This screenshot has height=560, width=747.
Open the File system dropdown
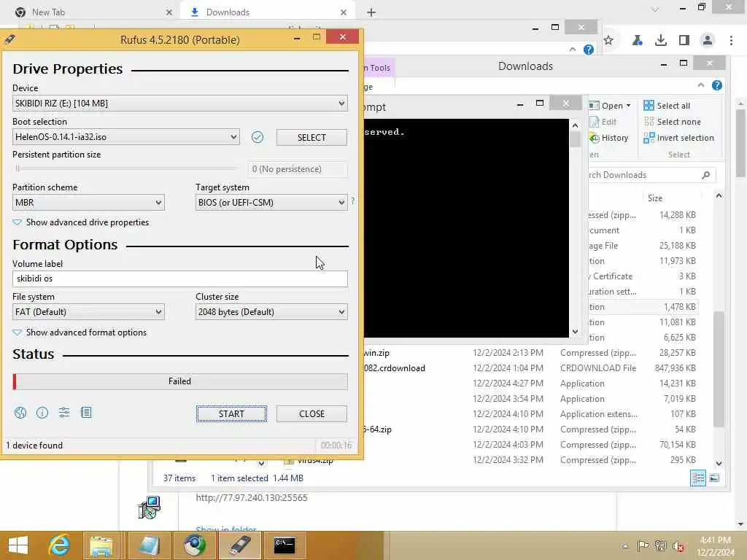coord(88,312)
